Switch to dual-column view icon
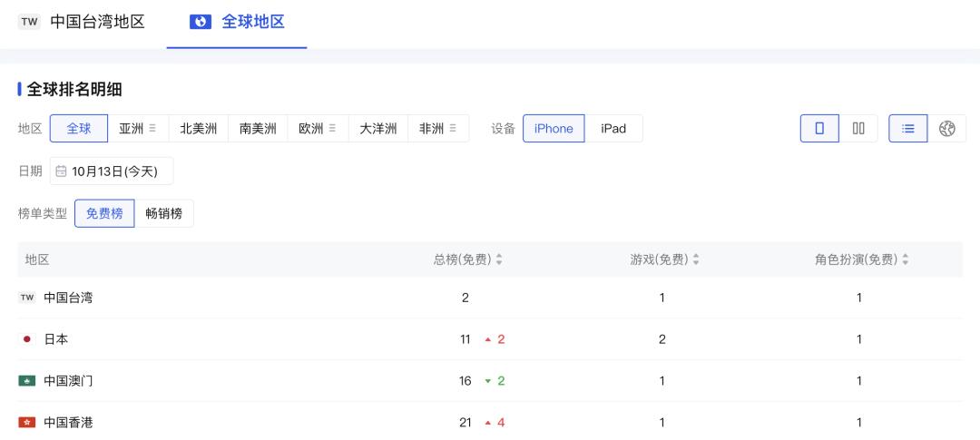The height and width of the screenshot is (440, 980). [x=858, y=129]
